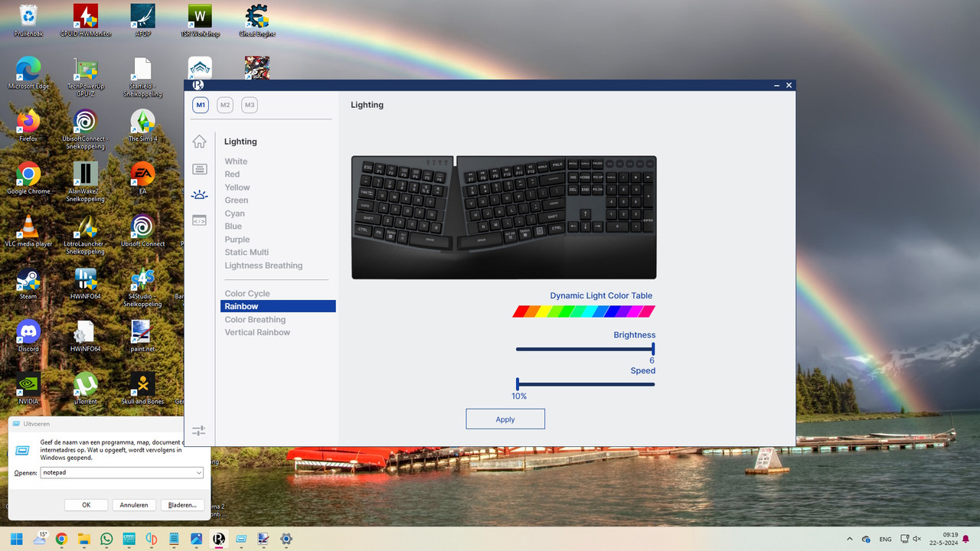
Task: Switch to profile M3
Action: tap(250, 105)
